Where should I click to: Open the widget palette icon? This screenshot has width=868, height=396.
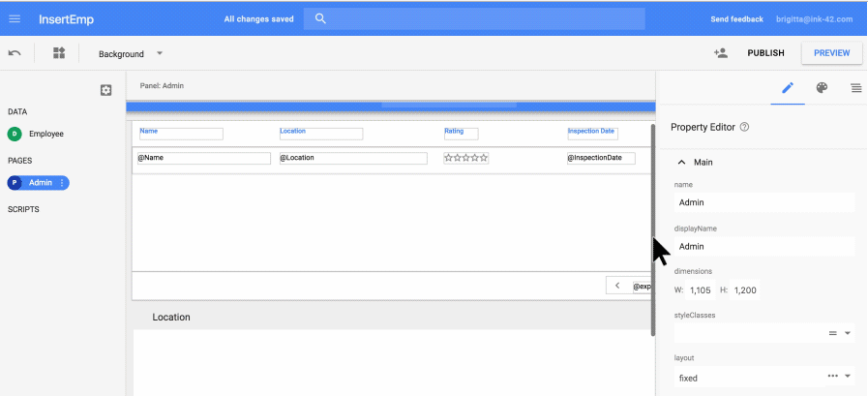tap(59, 53)
